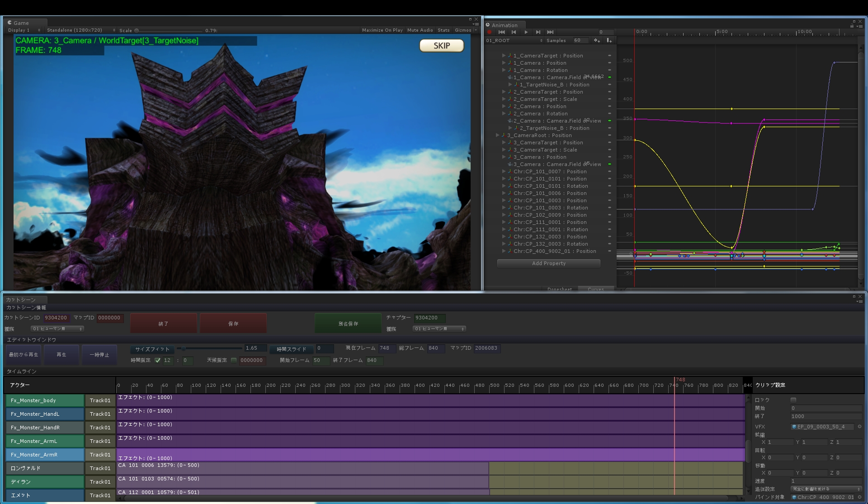Toggle Maximize On Play
This screenshot has width=868, height=504.
point(382,30)
